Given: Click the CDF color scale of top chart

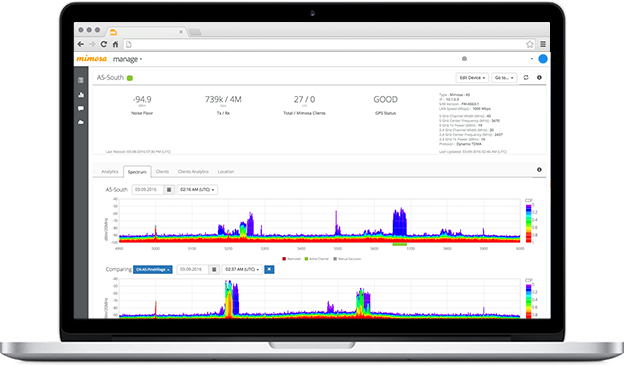Looking at the screenshot, I should coord(528,224).
